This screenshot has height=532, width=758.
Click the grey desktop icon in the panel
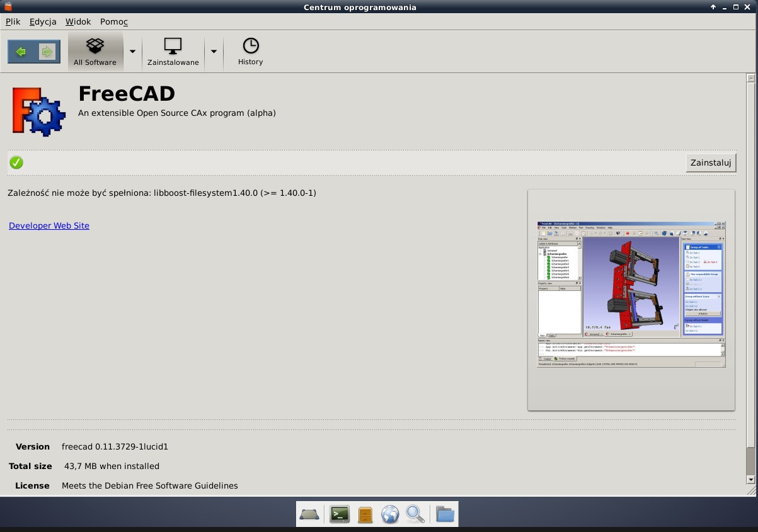coord(309,514)
